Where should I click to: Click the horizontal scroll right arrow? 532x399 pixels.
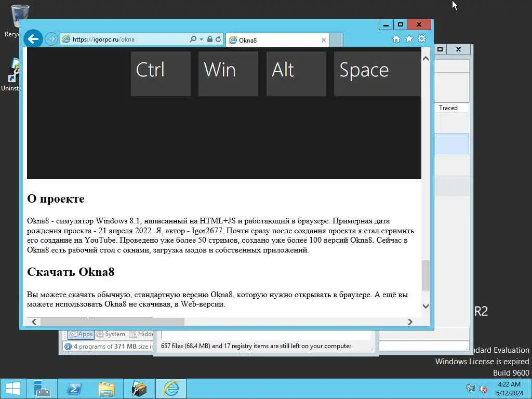coord(410,322)
